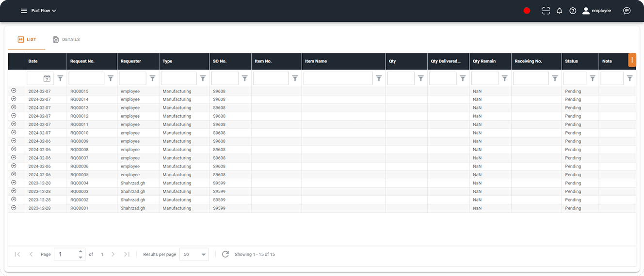Switch to the LIST tab
The image size is (644, 276).
[x=27, y=40]
